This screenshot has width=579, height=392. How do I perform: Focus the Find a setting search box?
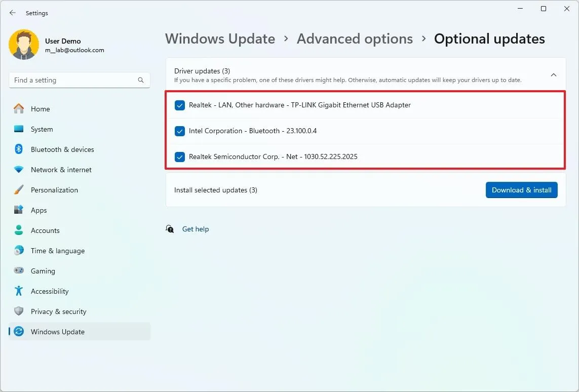pyautogui.click(x=80, y=80)
